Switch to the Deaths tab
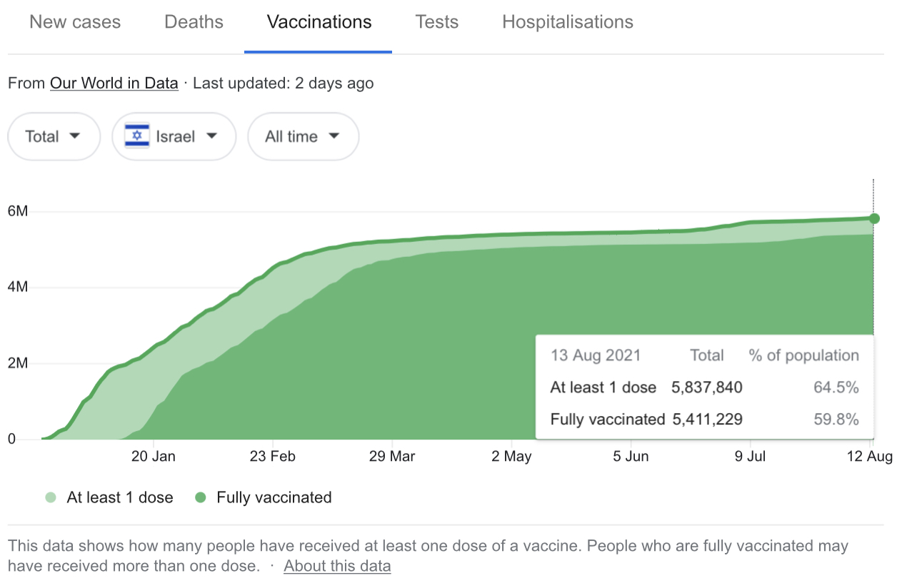Screen dimensions: 922x588 click(194, 22)
